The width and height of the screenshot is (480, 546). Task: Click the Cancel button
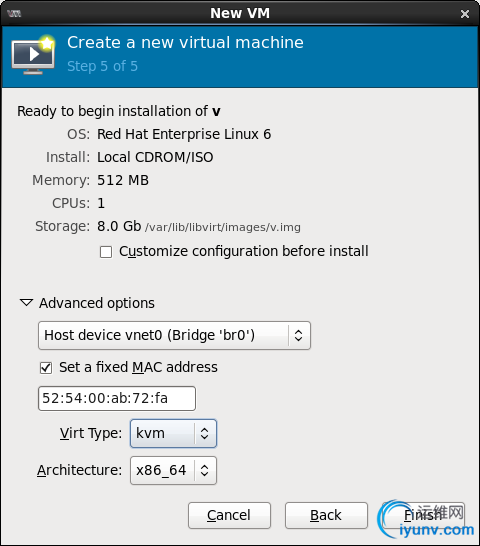pyautogui.click(x=229, y=515)
